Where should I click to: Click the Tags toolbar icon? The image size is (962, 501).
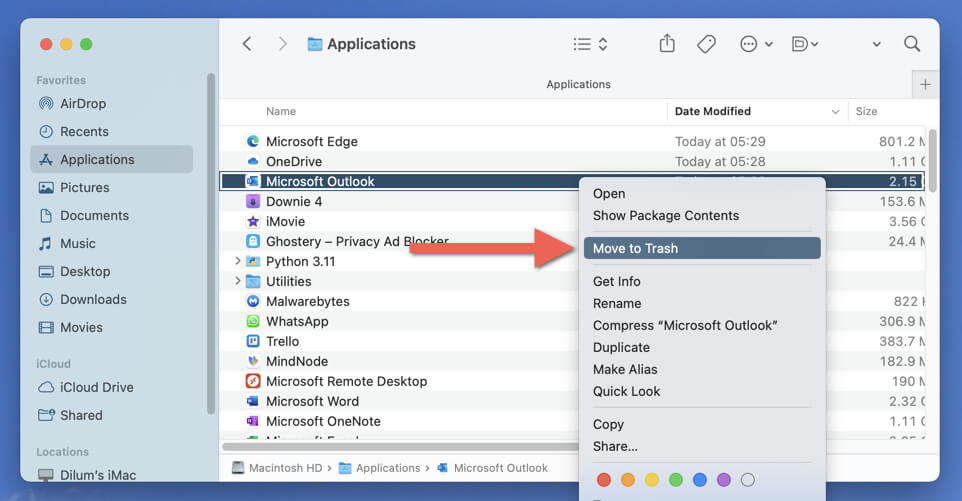tap(706, 44)
